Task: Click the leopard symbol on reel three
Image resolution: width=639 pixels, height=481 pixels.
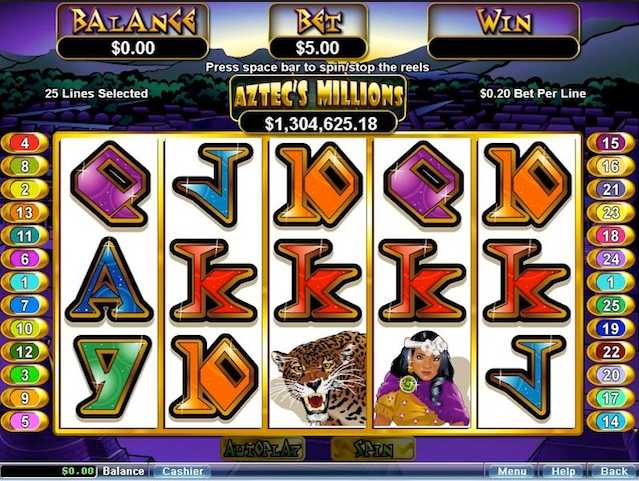Action: tap(318, 379)
